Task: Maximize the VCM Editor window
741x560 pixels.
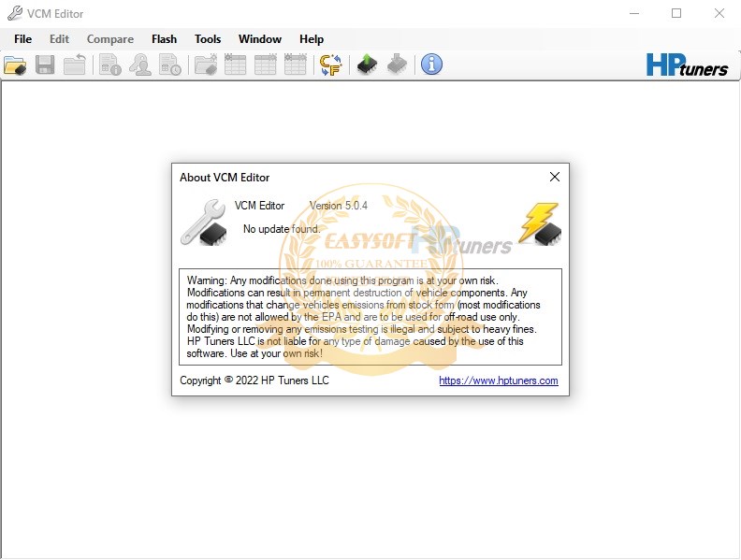Action: [x=676, y=13]
